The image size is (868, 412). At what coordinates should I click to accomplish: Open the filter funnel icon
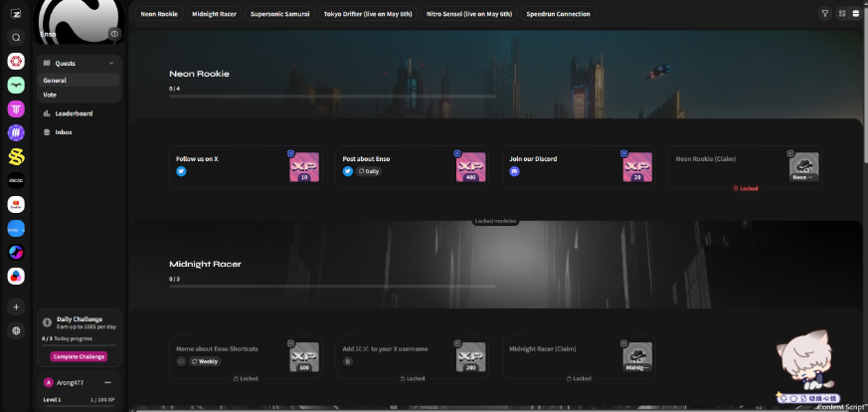[825, 14]
